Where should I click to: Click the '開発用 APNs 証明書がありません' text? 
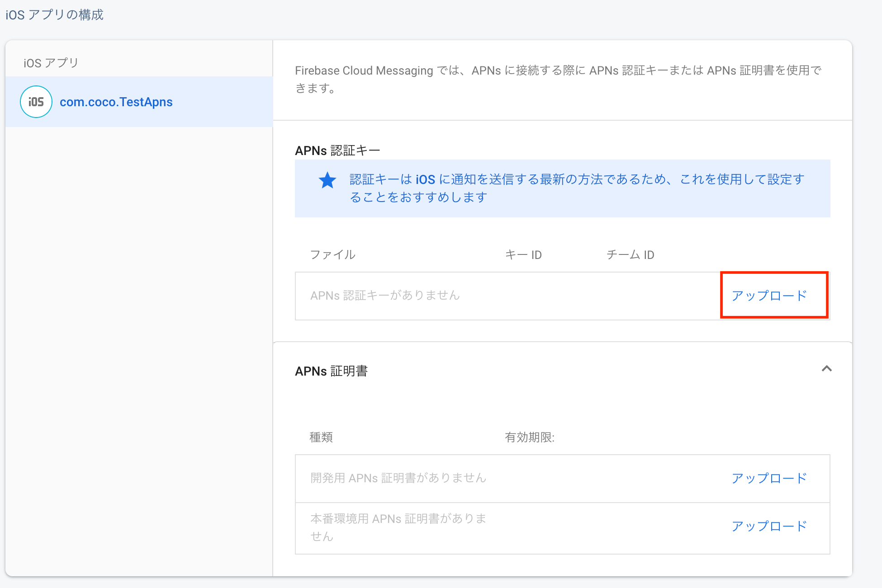coord(398,478)
